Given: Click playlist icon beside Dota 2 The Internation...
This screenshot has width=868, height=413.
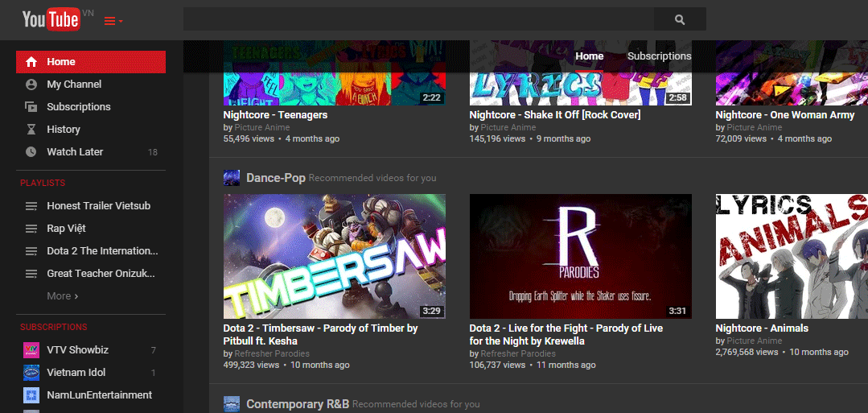Looking at the screenshot, I should pos(31,251).
